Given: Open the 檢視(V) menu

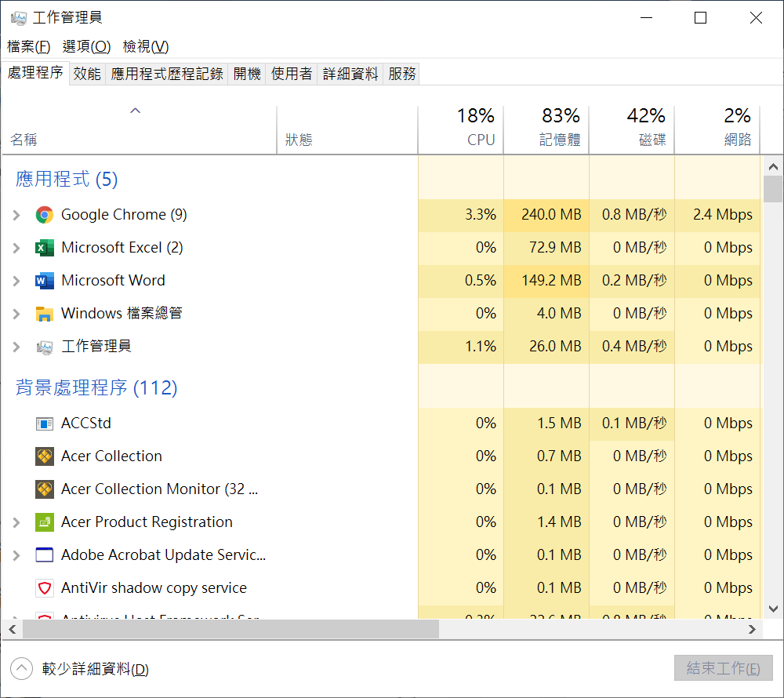Looking at the screenshot, I should (x=146, y=46).
